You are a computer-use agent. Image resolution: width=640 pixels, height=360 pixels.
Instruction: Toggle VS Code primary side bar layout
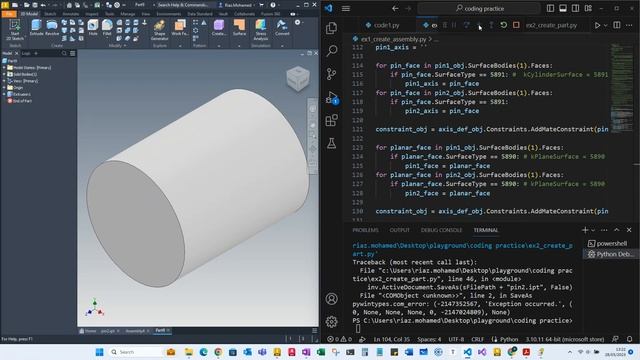[550, 8]
